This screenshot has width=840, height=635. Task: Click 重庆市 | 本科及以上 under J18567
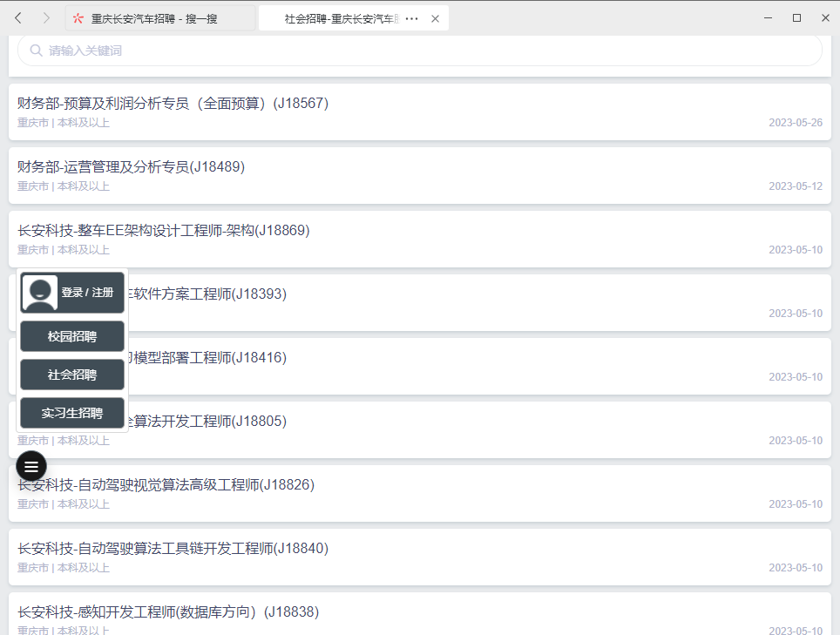(64, 123)
